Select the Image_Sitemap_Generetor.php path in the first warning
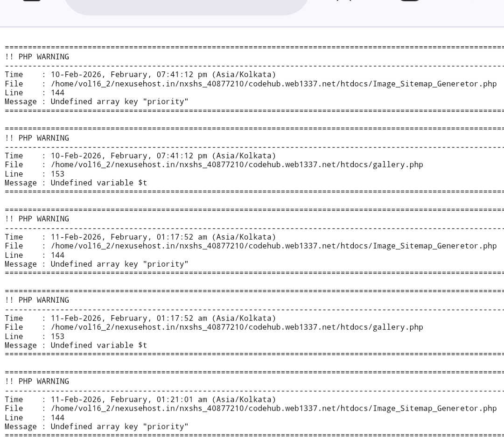The width and height of the screenshot is (504, 447). click(x=273, y=84)
